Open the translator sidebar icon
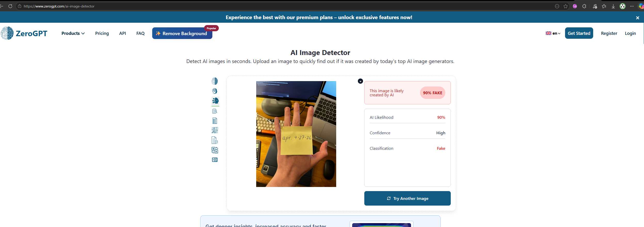The image size is (644, 227). click(x=215, y=150)
